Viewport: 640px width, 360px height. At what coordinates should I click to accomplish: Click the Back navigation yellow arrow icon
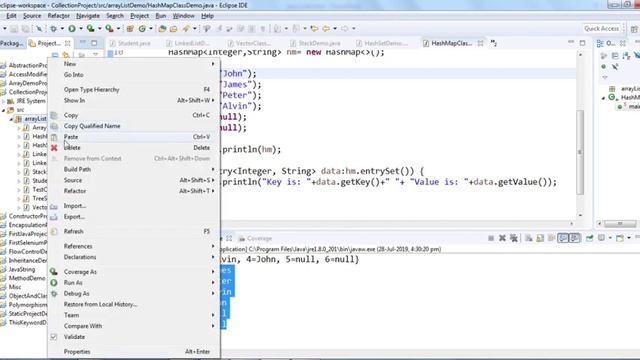point(326,29)
